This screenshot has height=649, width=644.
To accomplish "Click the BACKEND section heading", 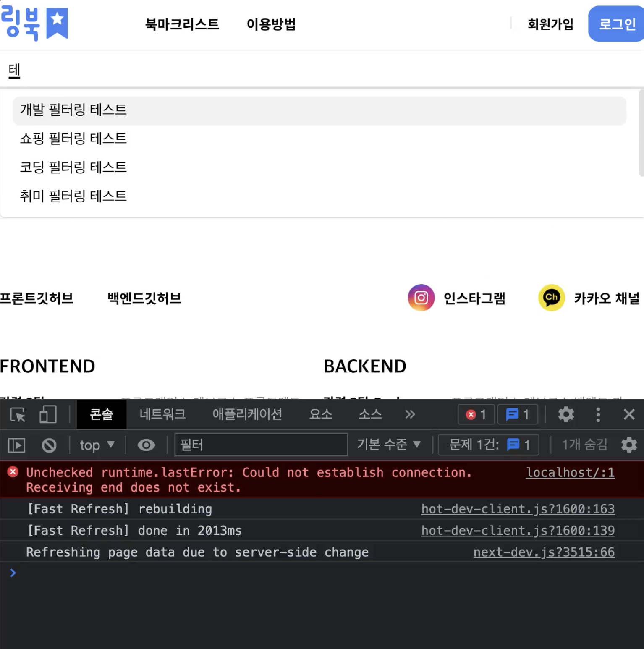I will click(x=365, y=366).
